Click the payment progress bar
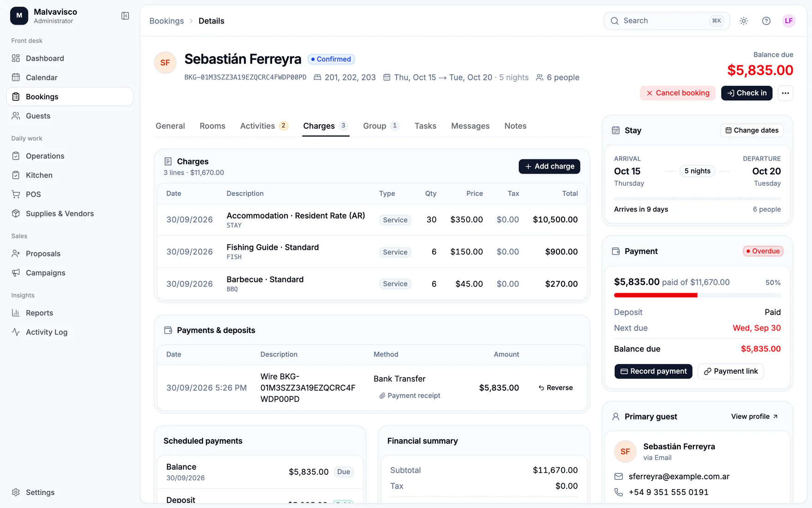The width and height of the screenshot is (812, 508). pyautogui.click(x=698, y=295)
